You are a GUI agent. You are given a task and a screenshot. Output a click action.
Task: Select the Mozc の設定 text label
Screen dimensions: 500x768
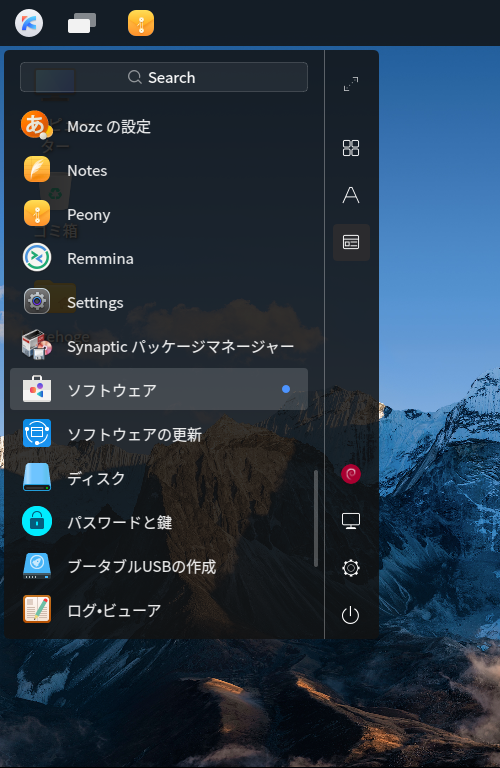[109, 127]
